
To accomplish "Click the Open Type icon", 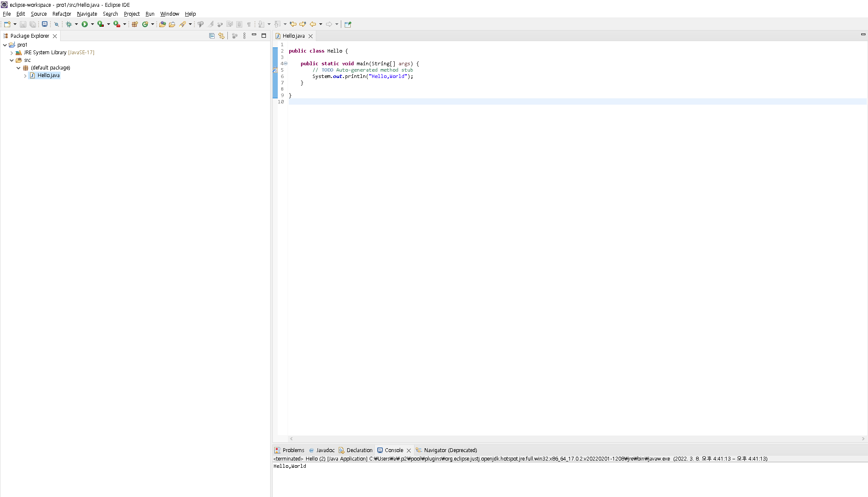I will click(x=162, y=24).
